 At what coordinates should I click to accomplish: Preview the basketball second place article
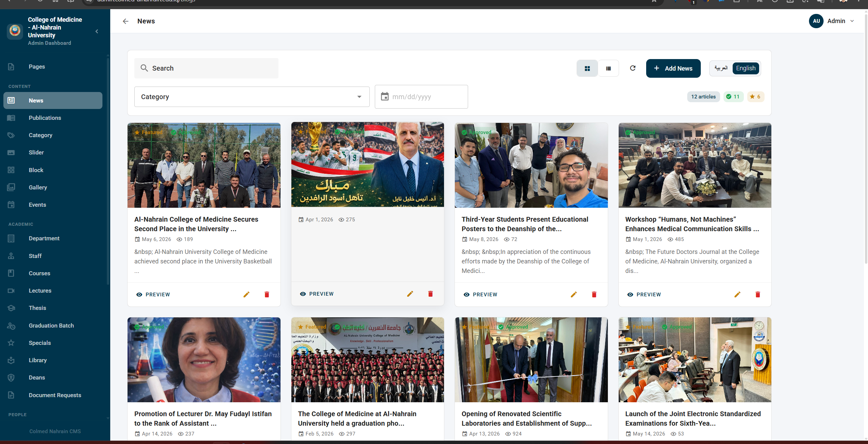(153, 295)
